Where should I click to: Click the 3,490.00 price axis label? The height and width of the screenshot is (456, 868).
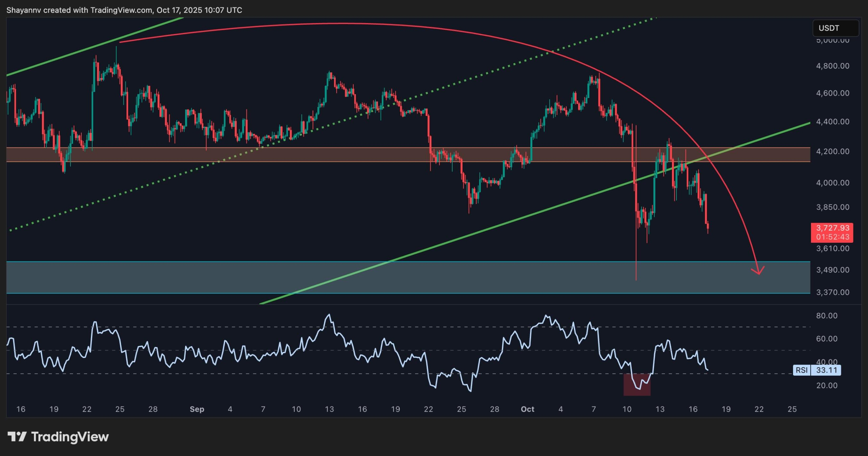pos(832,270)
